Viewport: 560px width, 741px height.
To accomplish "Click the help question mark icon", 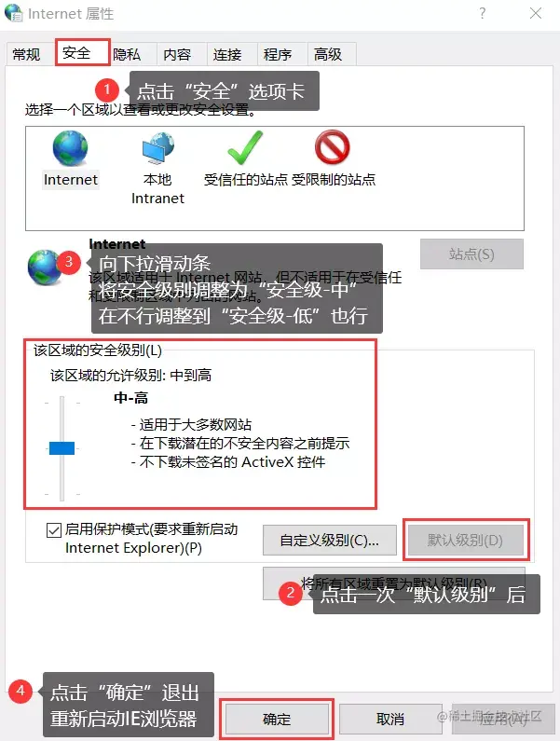I will (x=482, y=13).
